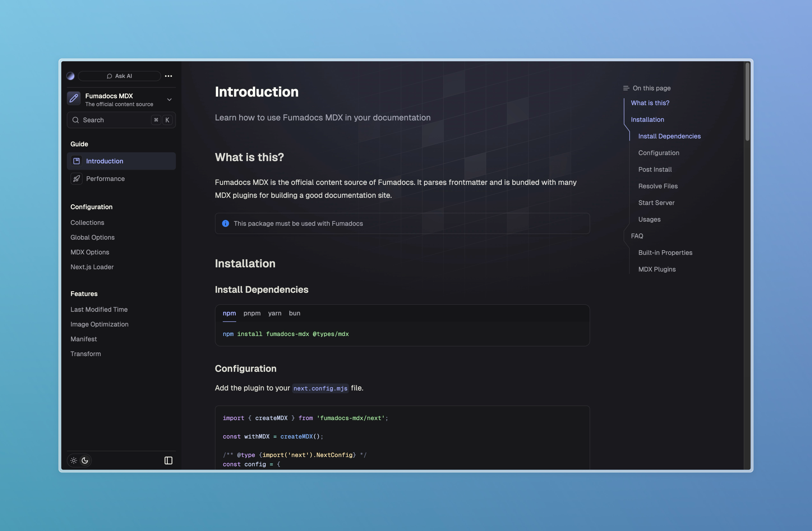Click the Introduction page icon in sidebar

(x=76, y=161)
